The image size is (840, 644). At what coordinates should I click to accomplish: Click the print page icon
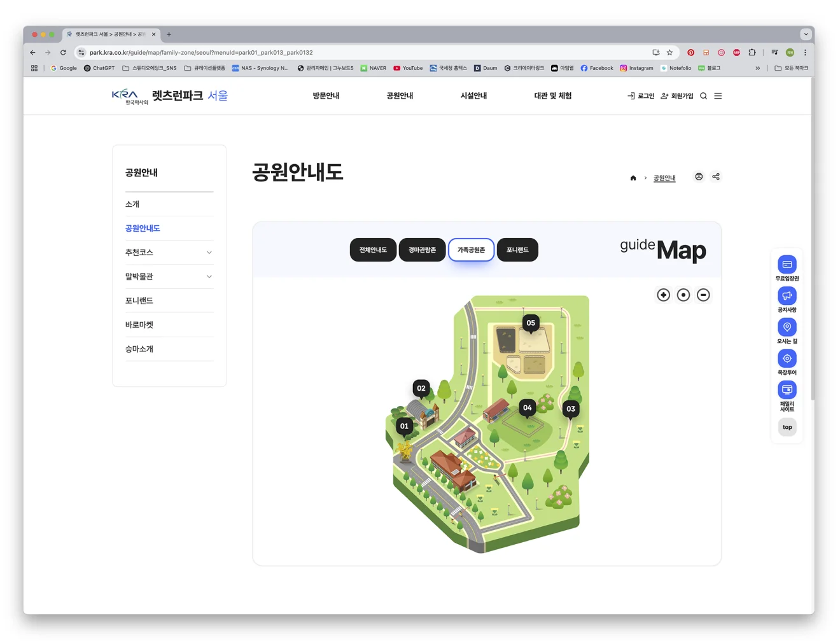(x=699, y=177)
